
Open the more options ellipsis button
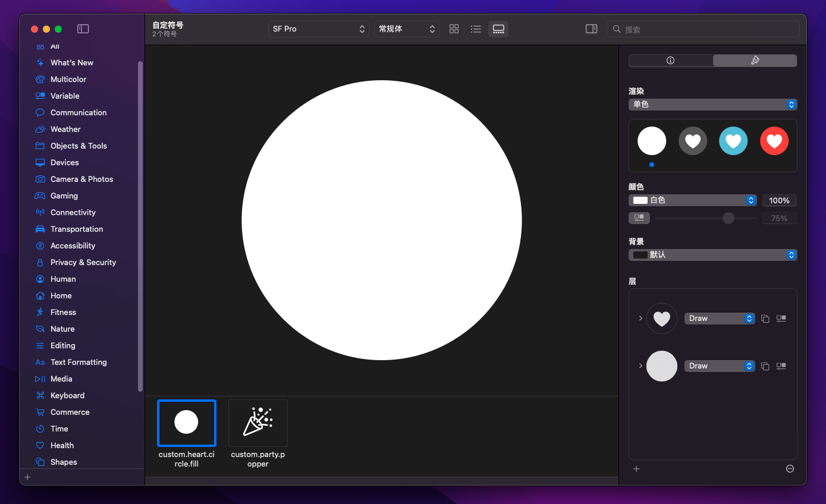click(790, 469)
